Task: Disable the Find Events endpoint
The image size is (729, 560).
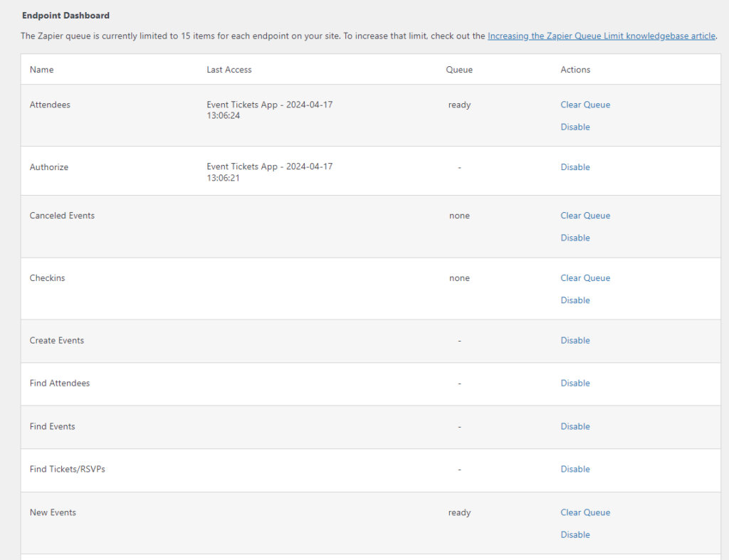Action: [x=575, y=426]
